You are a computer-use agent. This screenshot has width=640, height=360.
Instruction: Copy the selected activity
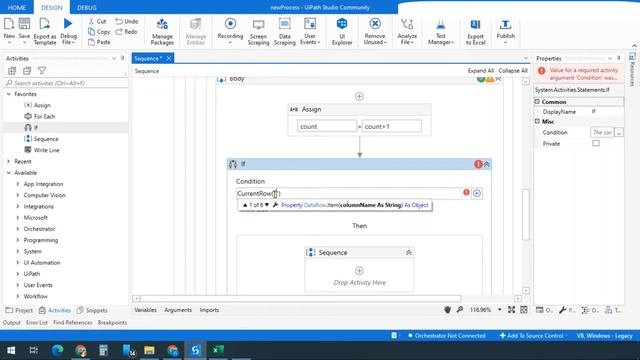click(x=99, y=31)
